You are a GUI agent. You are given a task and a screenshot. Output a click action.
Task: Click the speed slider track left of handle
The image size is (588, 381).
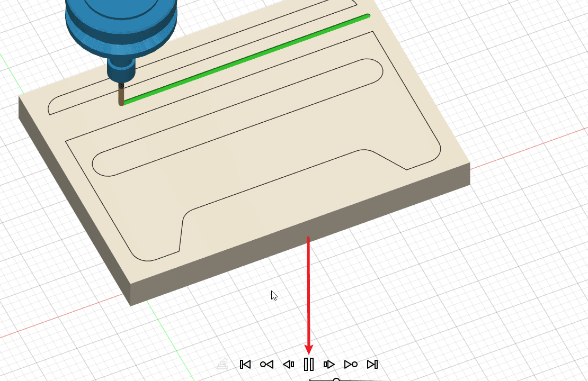tap(320, 379)
